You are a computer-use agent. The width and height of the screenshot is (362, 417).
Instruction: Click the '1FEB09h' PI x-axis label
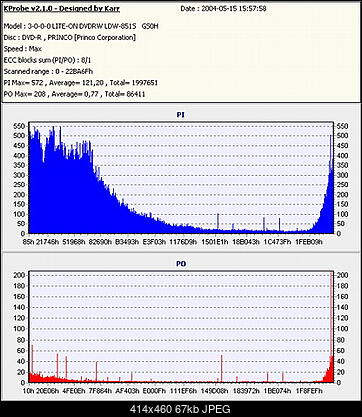(x=309, y=242)
